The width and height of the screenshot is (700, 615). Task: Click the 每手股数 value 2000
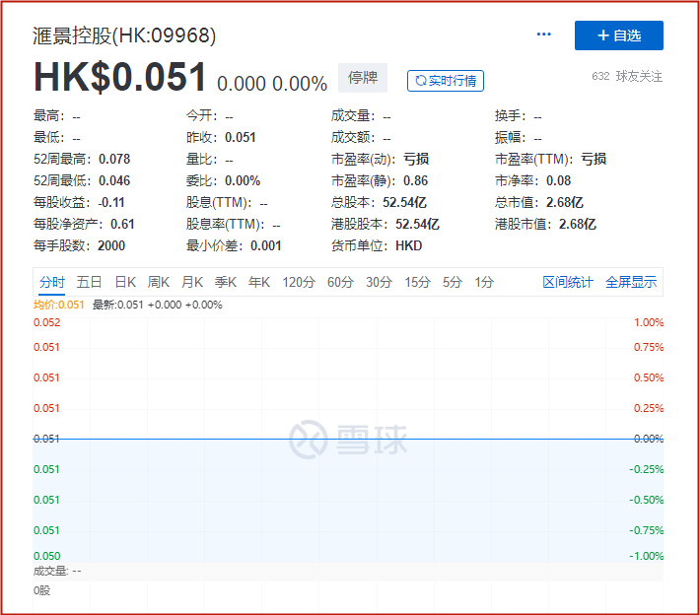[x=111, y=246]
